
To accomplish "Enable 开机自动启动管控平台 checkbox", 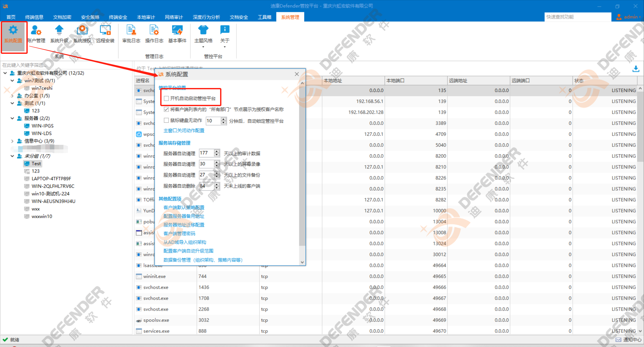I will coord(166,98).
